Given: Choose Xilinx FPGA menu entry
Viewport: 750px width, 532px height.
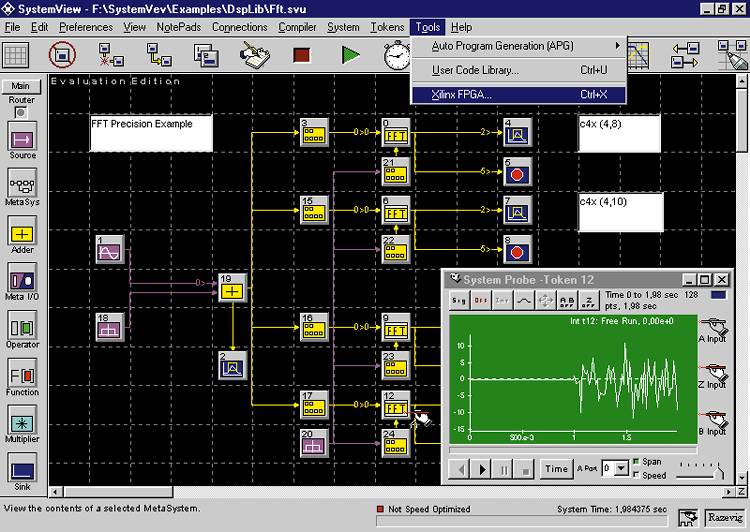Looking at the screenshot, I should [x=518, y=94].
